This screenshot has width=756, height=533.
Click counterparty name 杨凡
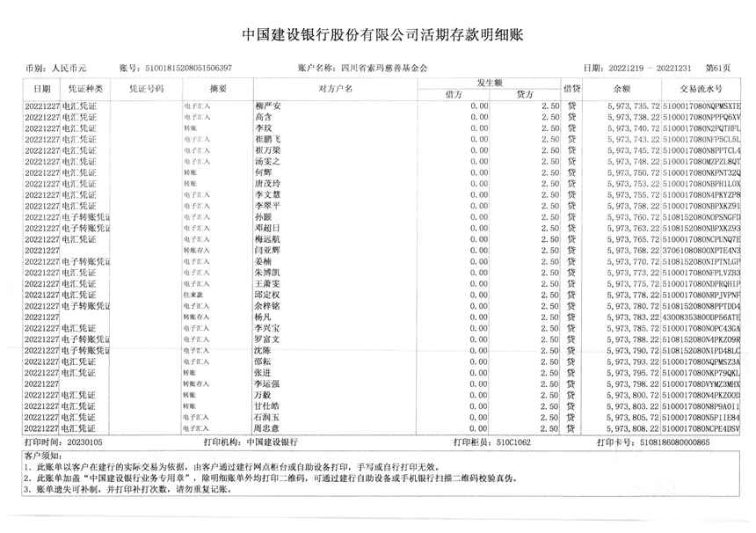point(263,317)
